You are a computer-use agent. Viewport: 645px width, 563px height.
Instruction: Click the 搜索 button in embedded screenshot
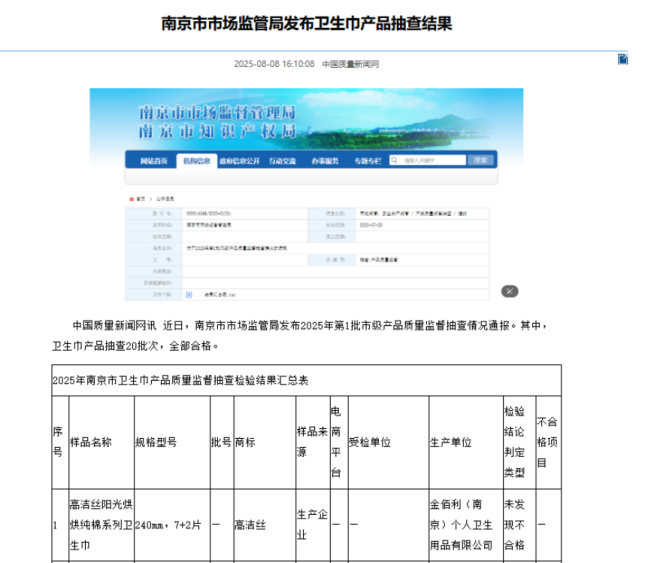pos(480,160)
